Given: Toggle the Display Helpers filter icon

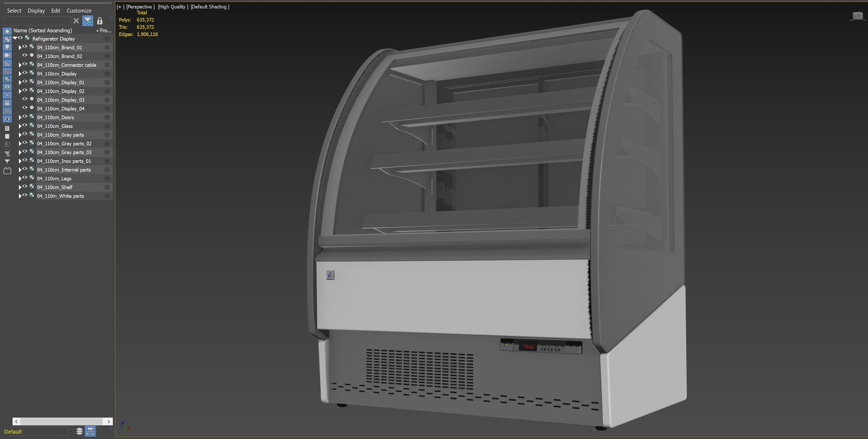Looking at the screenshot, I should point(7,63).
